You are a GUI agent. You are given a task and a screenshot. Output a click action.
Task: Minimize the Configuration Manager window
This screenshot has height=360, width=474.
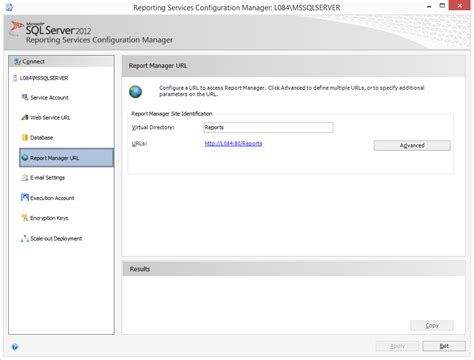(429, 6)
